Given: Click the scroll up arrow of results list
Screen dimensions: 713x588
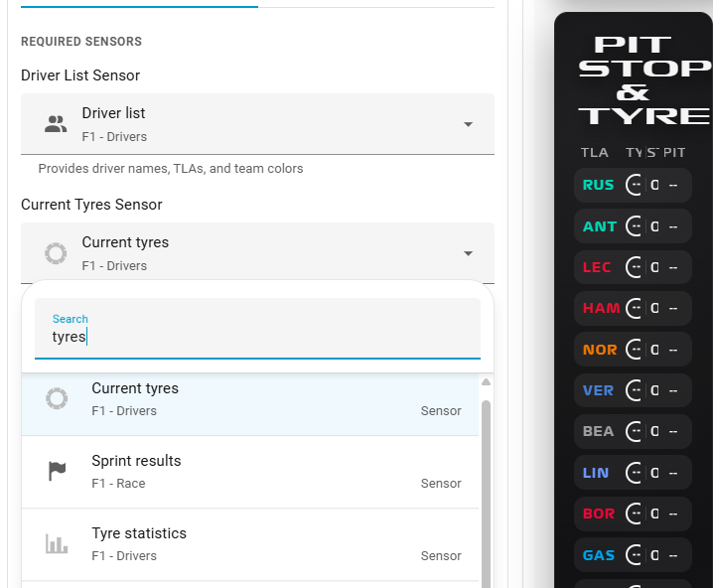Looking at the screenshot, I should tap(486, 382).
